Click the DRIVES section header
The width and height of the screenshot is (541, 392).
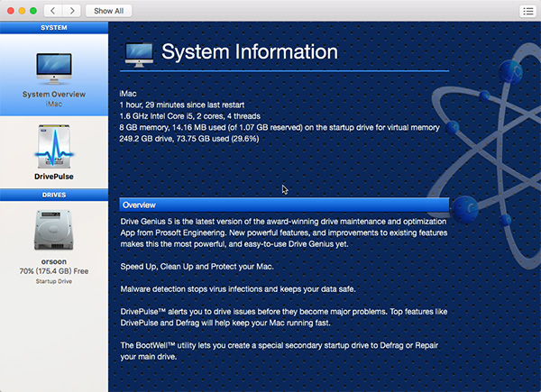pos(54,195)
